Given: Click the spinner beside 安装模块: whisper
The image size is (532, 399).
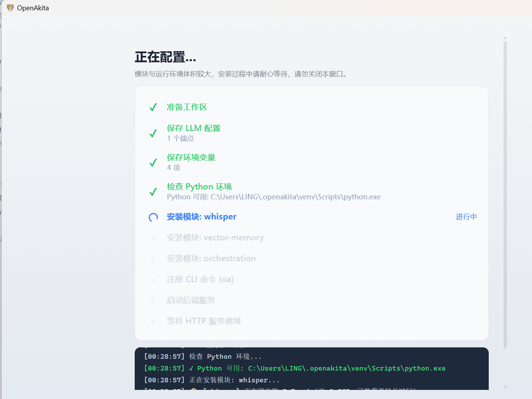Looking at the screenshot, I should (153, 217).
